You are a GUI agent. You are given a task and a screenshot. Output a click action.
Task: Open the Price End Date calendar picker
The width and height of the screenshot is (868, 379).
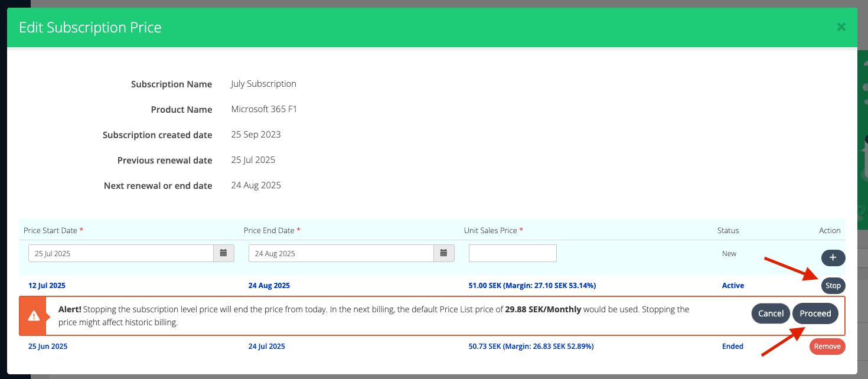point(444,253)
